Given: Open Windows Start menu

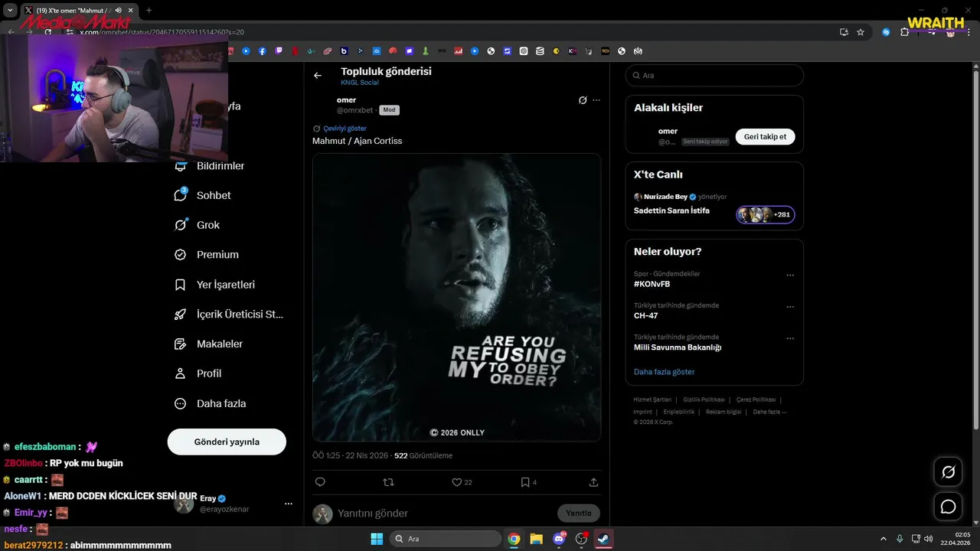Looking at the screenshot, I should click(377, 539).
